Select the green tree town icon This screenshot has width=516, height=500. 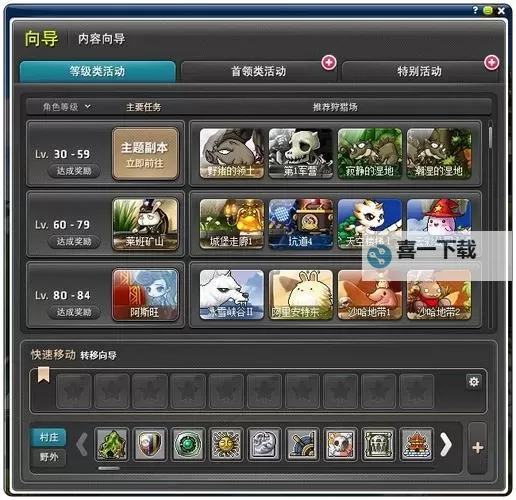click(111, 444)
